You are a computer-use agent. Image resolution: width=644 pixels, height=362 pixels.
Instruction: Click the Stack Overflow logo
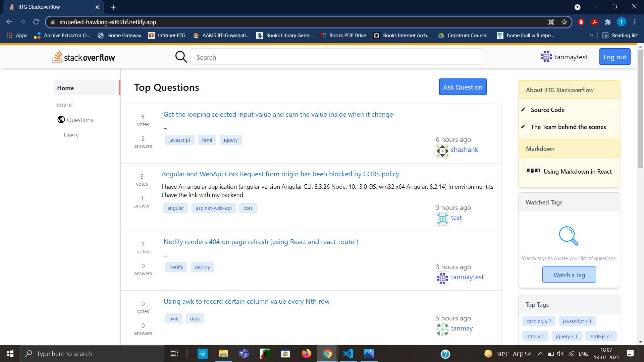[84, 57]
